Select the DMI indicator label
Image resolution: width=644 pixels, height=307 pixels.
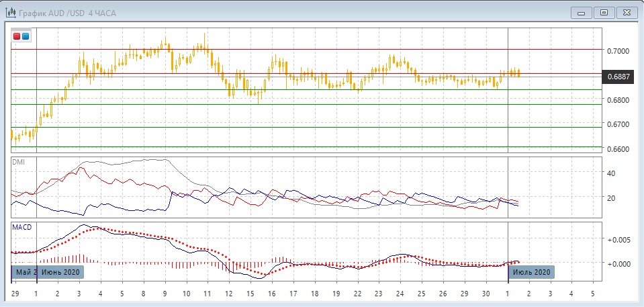click(x=18, y=162)
